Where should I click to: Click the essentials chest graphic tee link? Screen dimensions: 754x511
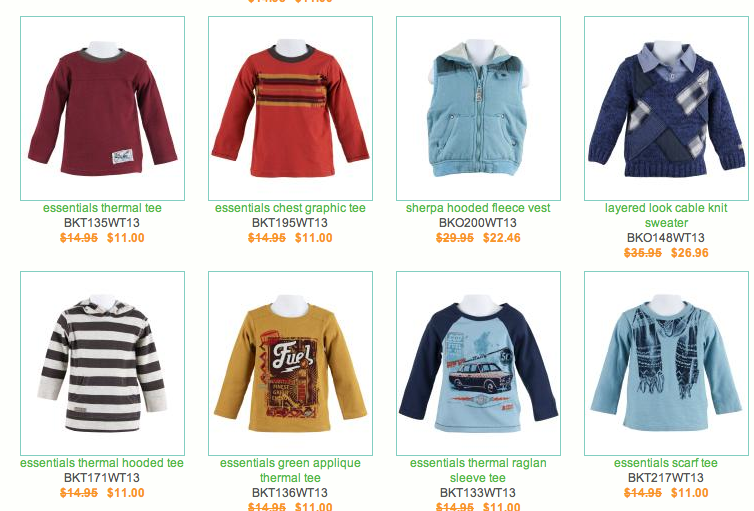pyautogui.click(x=290, y=208)
